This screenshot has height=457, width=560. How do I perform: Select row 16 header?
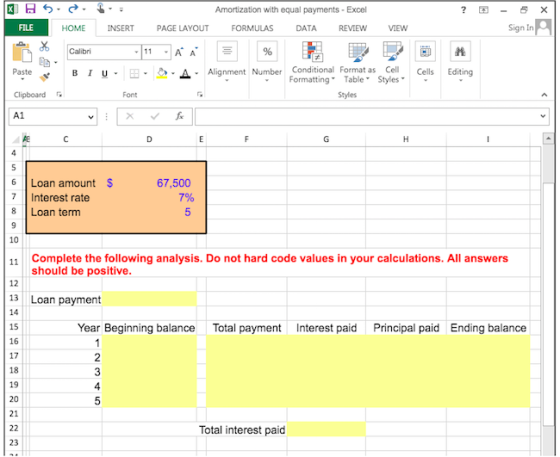tap(14, 341)
